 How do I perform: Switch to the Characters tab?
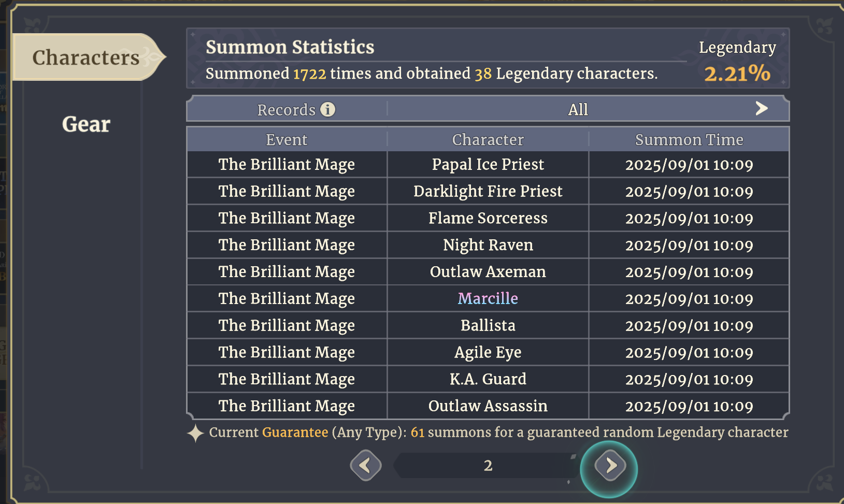point(85,57)
